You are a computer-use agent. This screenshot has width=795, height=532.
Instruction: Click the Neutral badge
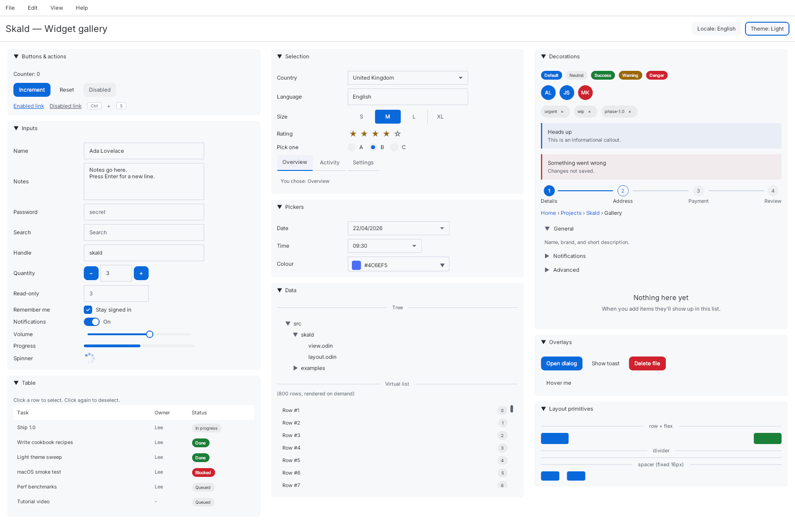click(576, 75)
